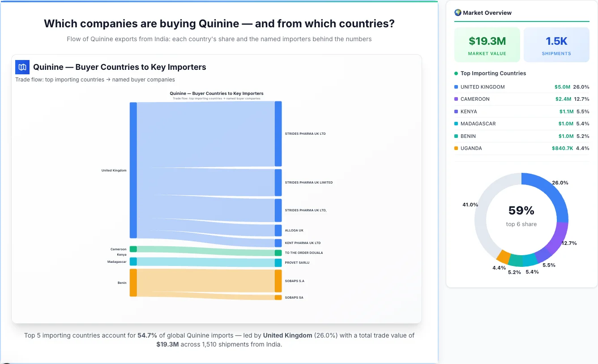This screenshot has width=598, height=364.
Task: Select the green square next to BENIN
Action: pos(456,136)
